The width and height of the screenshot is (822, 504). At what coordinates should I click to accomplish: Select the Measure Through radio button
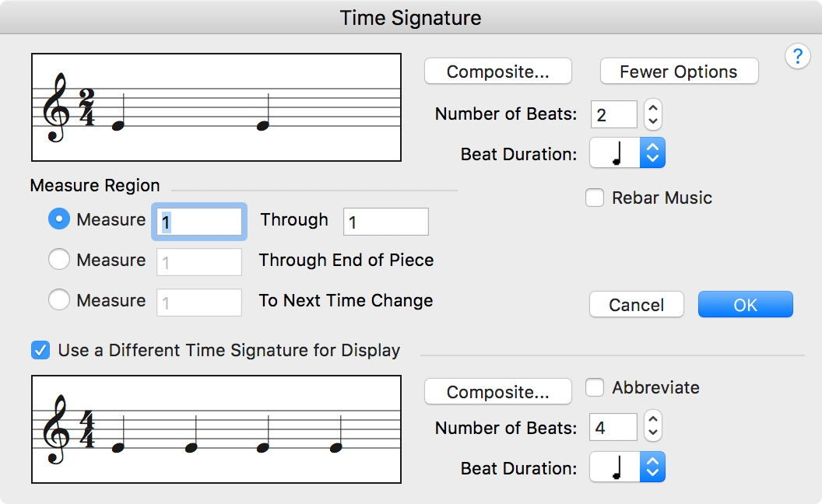point(59,220)
